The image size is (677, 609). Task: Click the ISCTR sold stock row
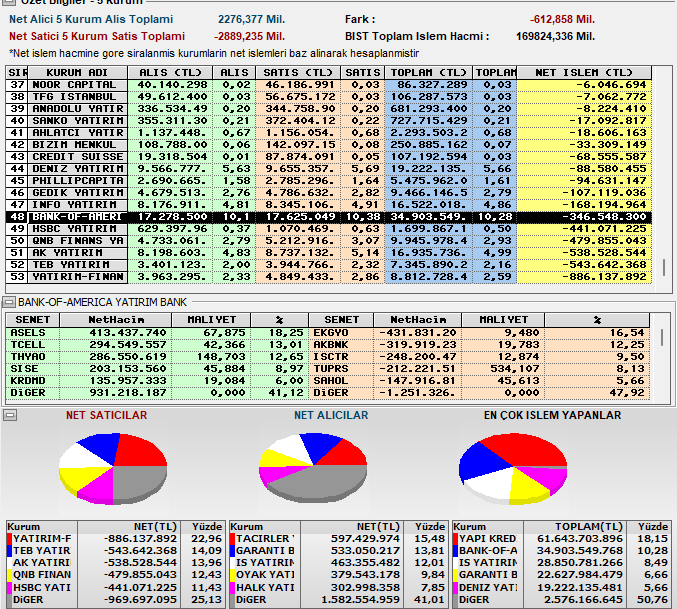479,357
